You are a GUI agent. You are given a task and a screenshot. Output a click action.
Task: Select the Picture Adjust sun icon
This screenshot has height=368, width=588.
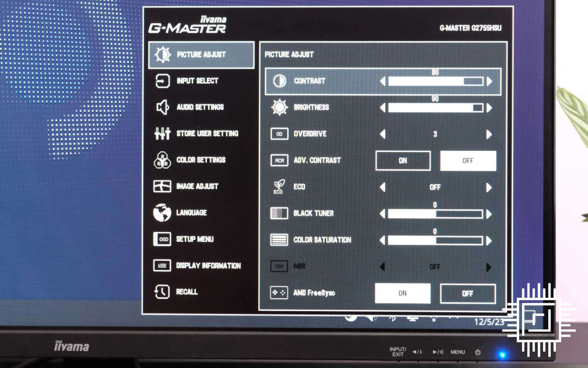tap(163, 54)
